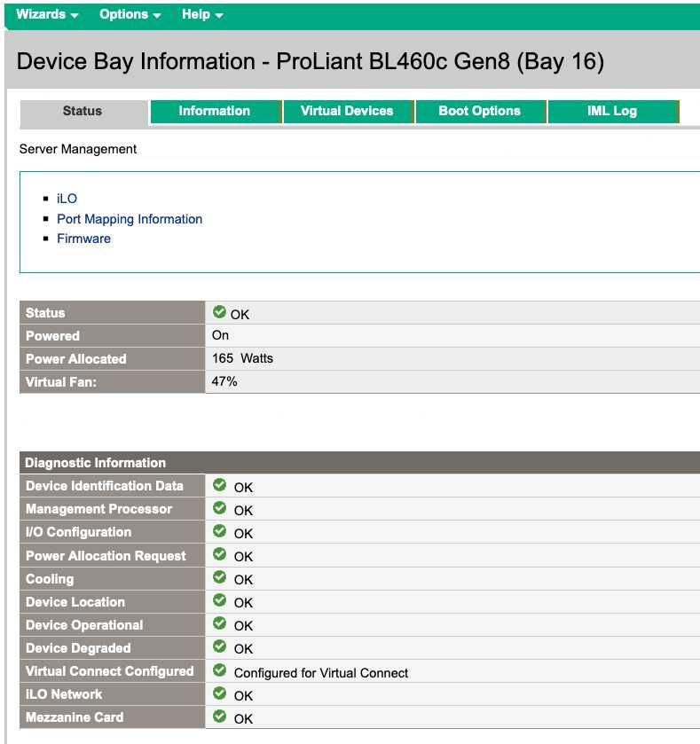The image size is (700, 744).
Task: Click the check icon for Device Identification Data
Action: click(219, 485)
